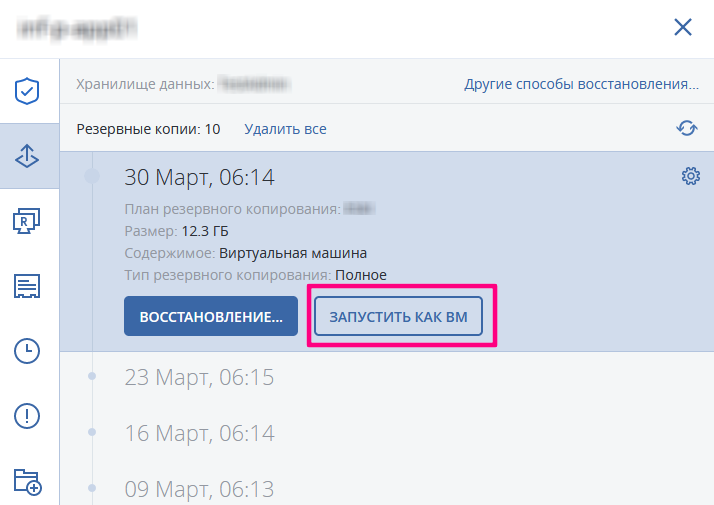Image resolution: width=714 pixels, height=505 pixels.
Task: Click ЗАПУСТИТЬ КАК ВМ button
Action: [398, 316]
